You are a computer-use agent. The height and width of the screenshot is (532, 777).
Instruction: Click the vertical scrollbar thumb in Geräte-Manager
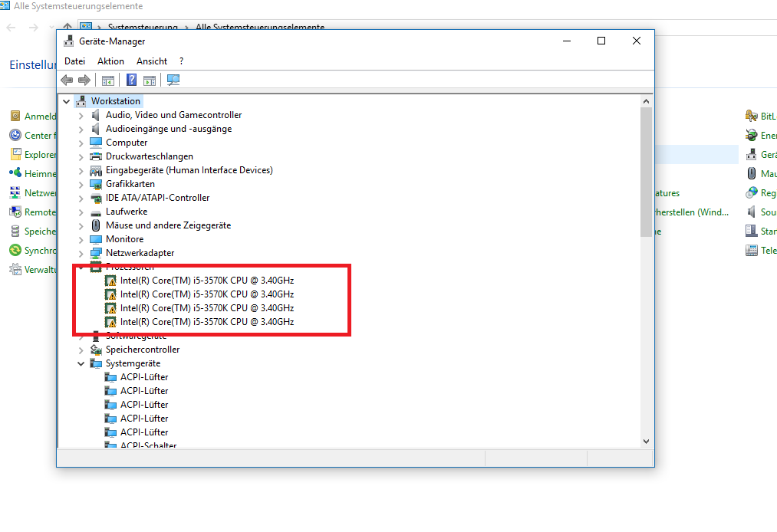click(x=646, y=172)
